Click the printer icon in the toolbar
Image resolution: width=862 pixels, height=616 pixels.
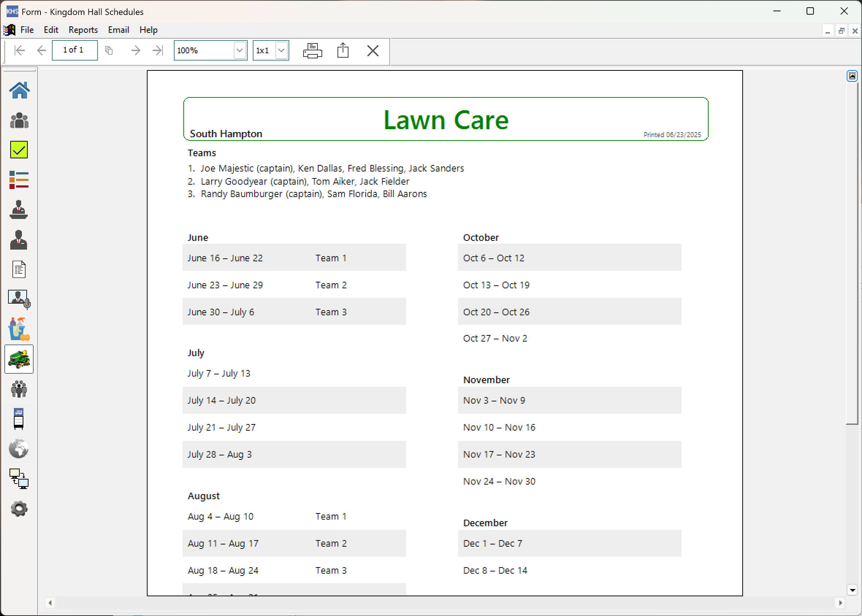(312, 50)
